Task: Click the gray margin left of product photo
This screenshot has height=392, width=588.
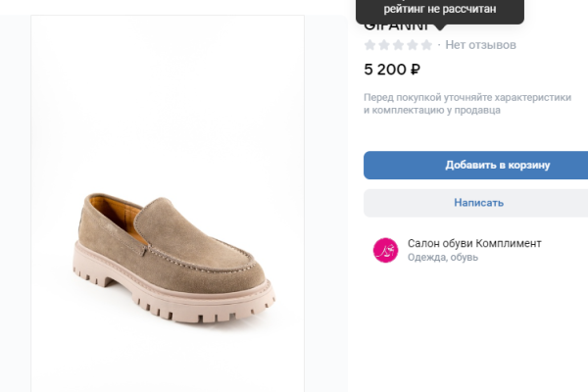Action: (x=15, y=196)
